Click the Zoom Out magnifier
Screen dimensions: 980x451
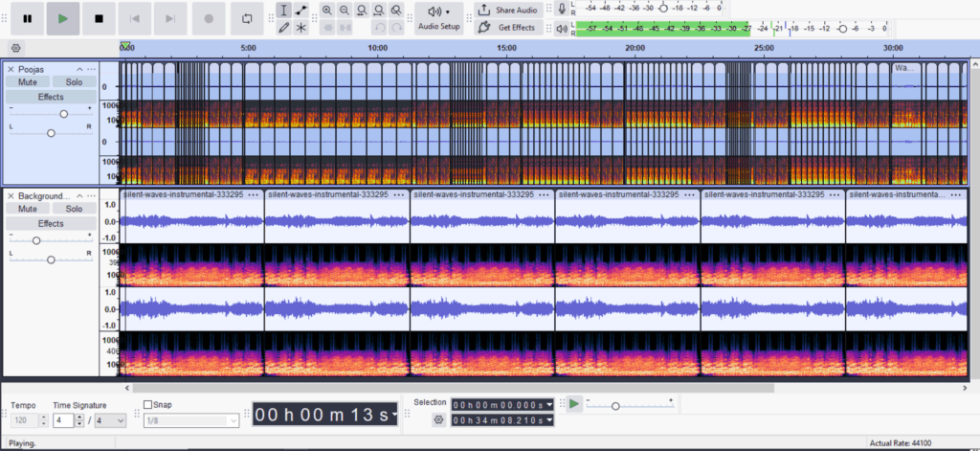click(345, 10)
